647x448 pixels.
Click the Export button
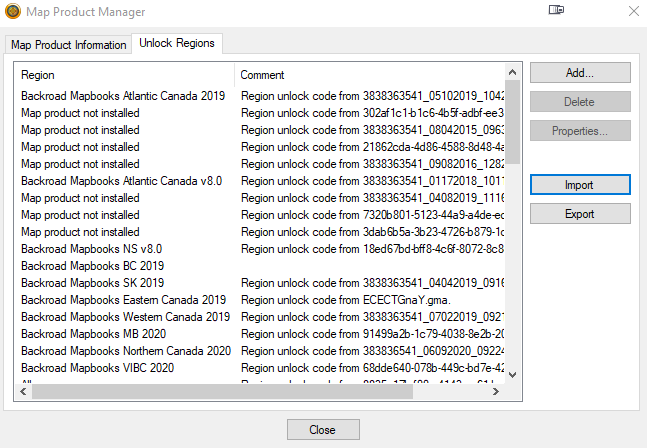pyautogui.click(x=580, y=214)
